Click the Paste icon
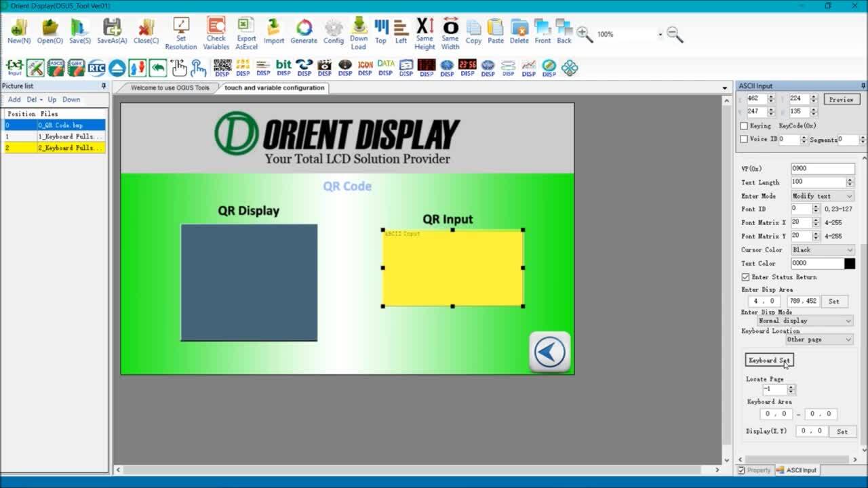Screen dimensions: 868x488 tap(496, 31)
